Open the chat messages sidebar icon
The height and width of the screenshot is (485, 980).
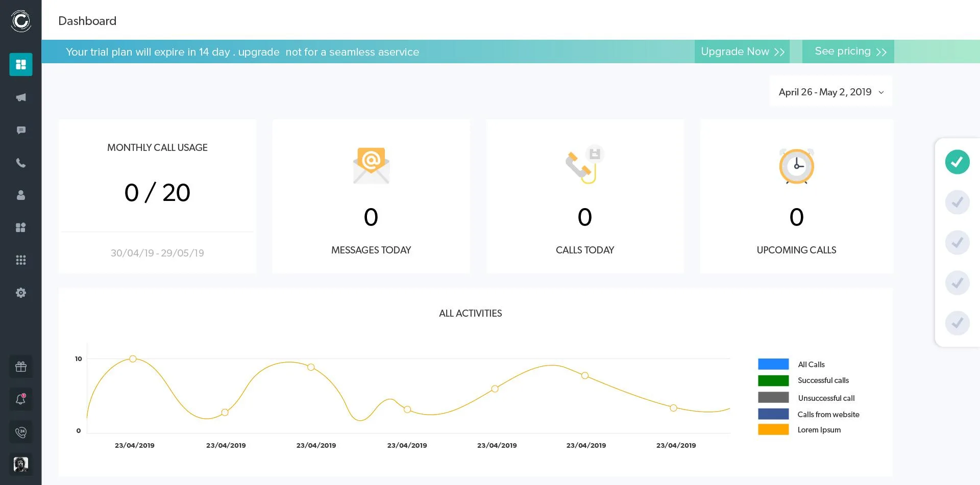pos(21,130)
